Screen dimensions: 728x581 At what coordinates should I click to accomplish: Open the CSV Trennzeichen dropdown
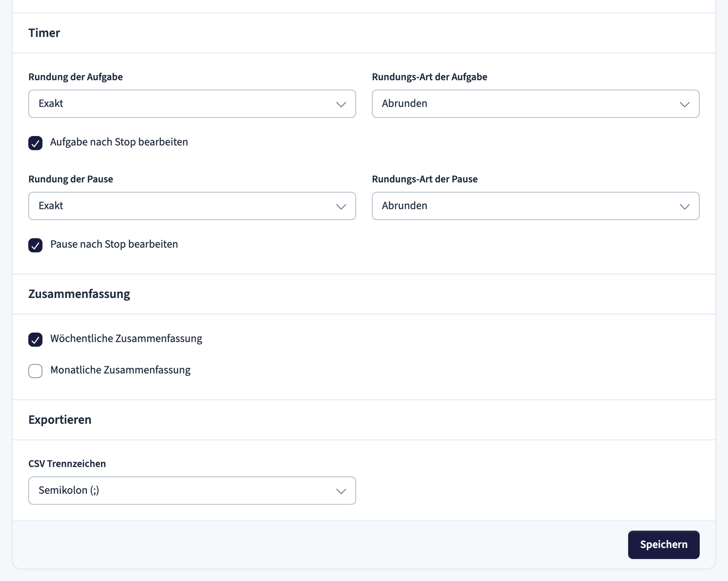(x=192, y=490)
